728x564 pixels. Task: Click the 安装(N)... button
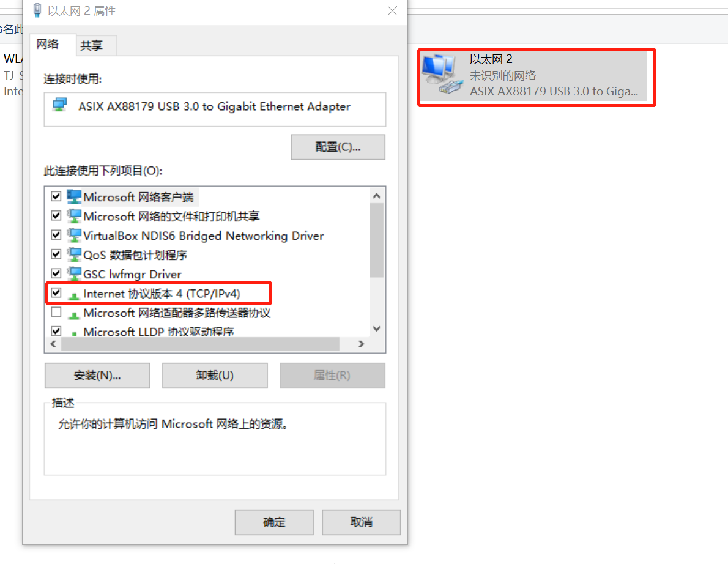coord(97,376)
